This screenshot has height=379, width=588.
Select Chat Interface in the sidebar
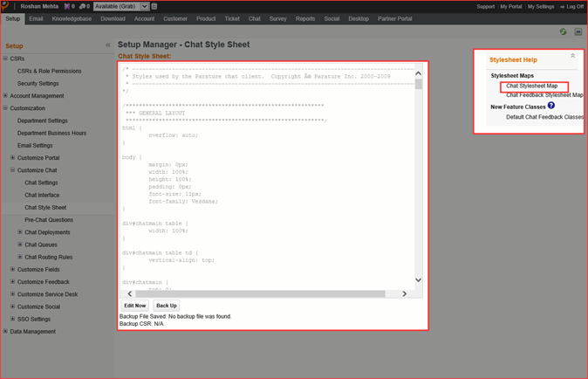coord(42,195)
